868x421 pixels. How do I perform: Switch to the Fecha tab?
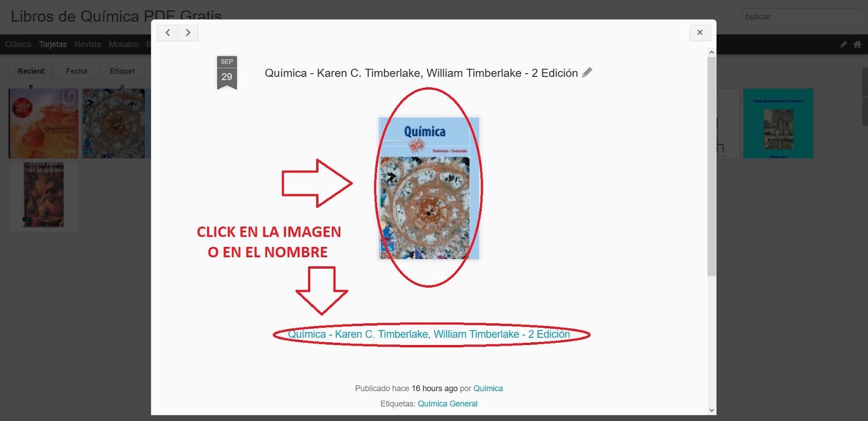click(76, 71)
